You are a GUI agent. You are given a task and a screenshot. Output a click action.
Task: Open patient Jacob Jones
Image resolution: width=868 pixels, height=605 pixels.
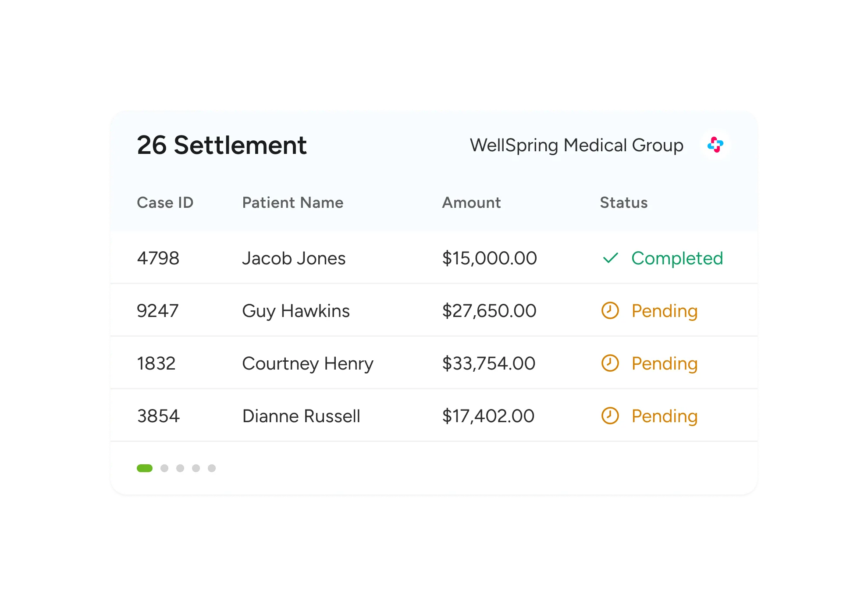point(294,258)
